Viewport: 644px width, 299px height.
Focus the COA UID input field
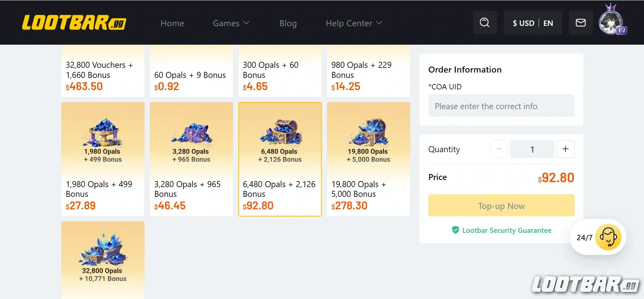click(501, 106)
